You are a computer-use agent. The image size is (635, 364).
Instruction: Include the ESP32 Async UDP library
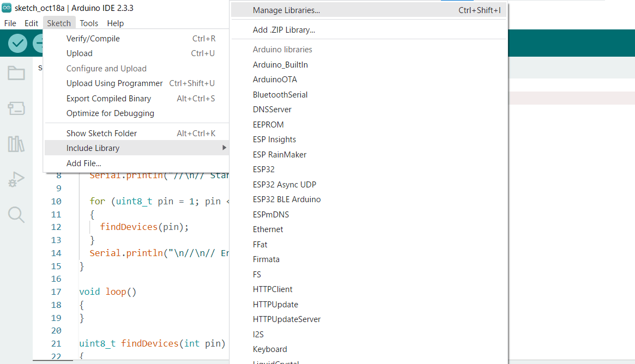point(368,184)
